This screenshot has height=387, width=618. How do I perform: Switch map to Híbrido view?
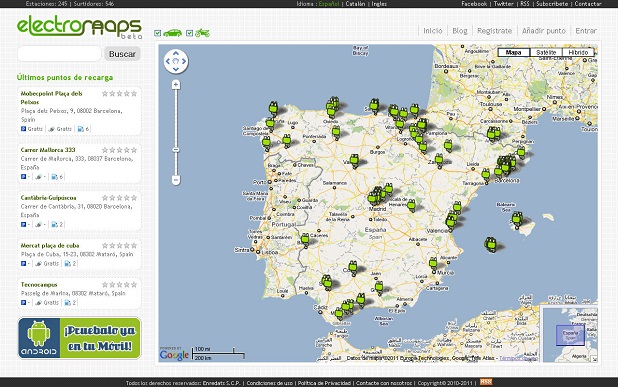578,52
